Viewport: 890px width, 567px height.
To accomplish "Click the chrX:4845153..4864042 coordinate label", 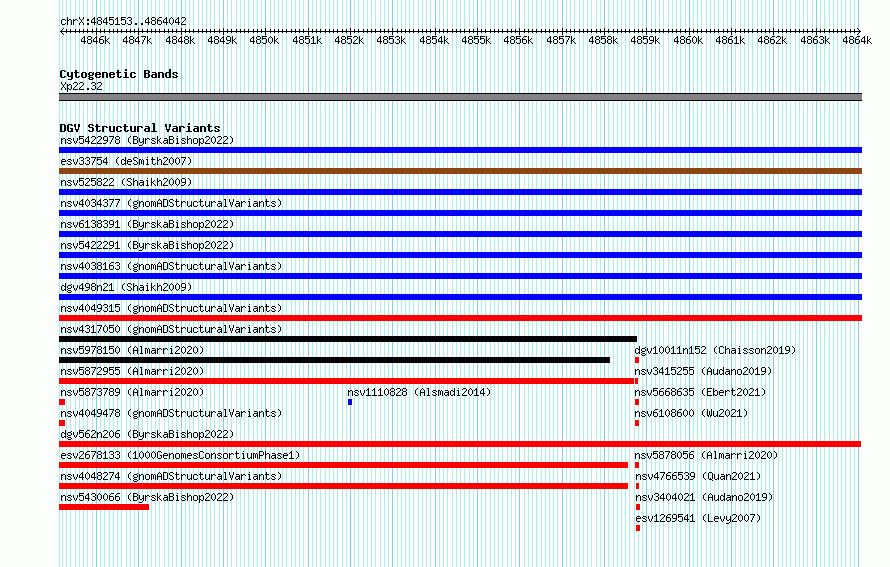I will point(123,22).
